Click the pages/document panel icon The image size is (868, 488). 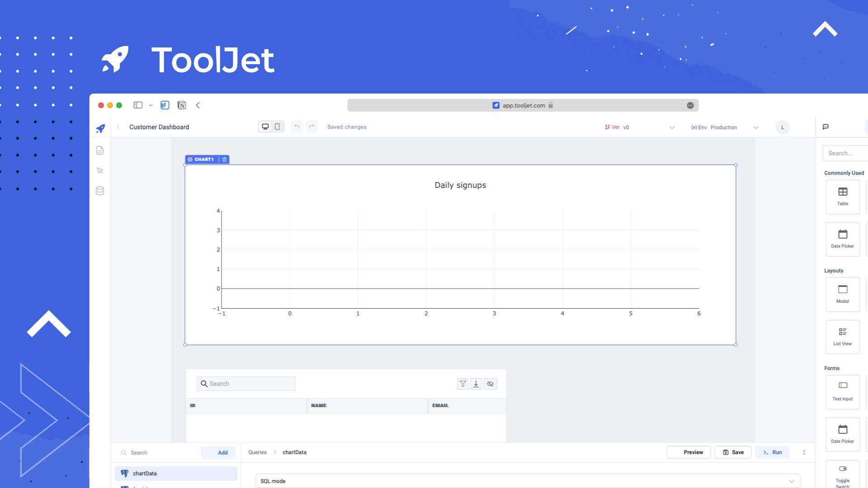click(100, 151)
